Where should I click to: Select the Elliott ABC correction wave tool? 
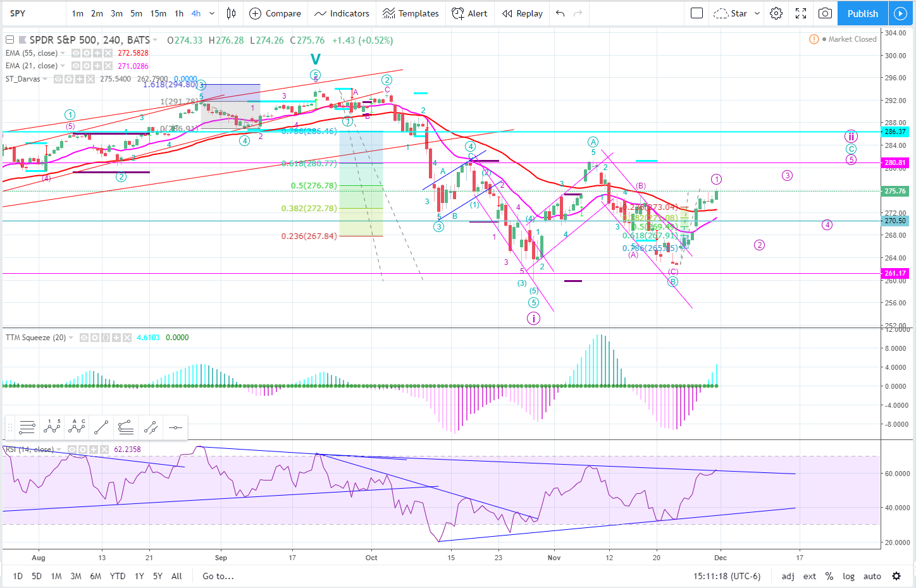[x=77, y=427]
